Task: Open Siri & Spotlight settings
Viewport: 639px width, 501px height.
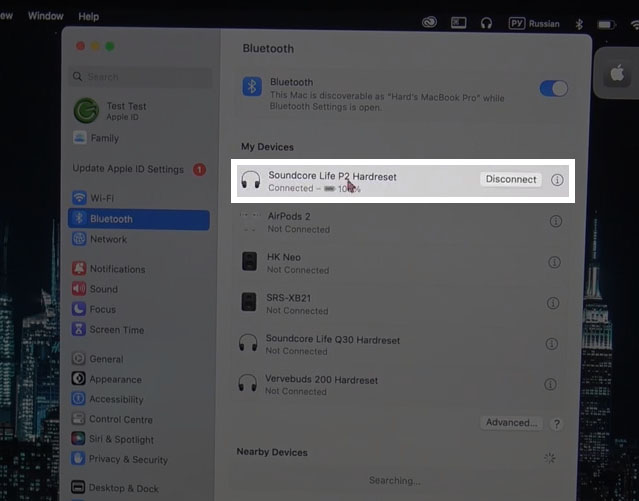Action: 112,439
